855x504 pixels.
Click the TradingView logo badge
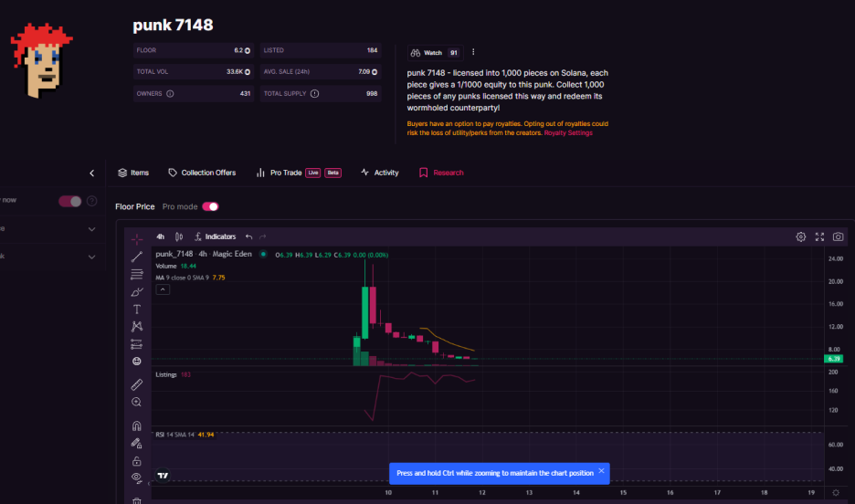coord(163,475)
